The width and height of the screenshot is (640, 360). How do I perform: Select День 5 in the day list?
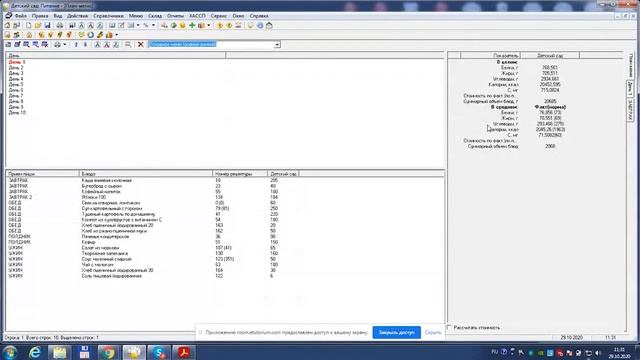coord(16,84)
